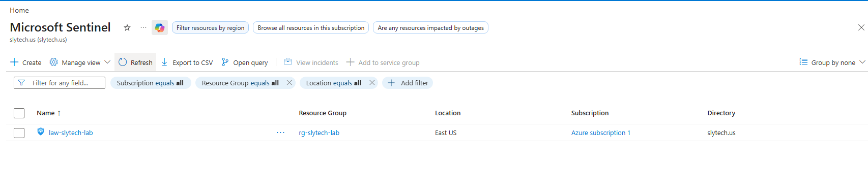Close the Microsoft Sentinel blade
Viewport: 868px width, 196px height.
pos(861,27)
